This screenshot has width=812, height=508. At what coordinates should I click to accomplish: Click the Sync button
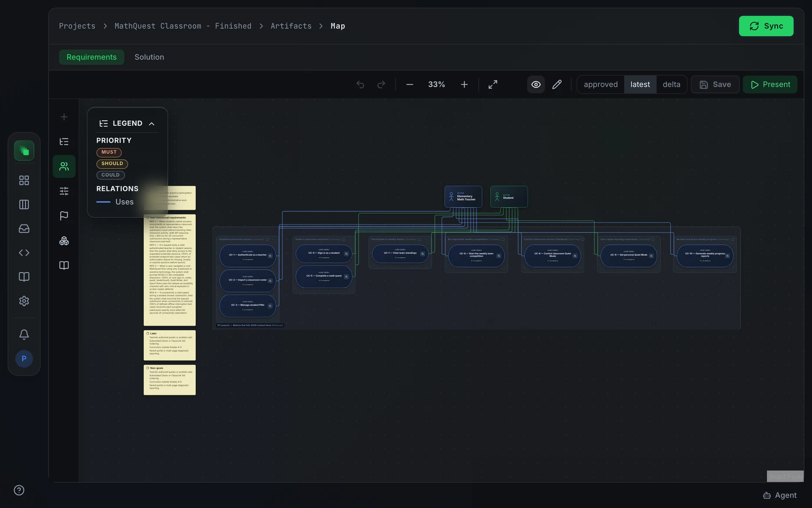tap(766, 26)
